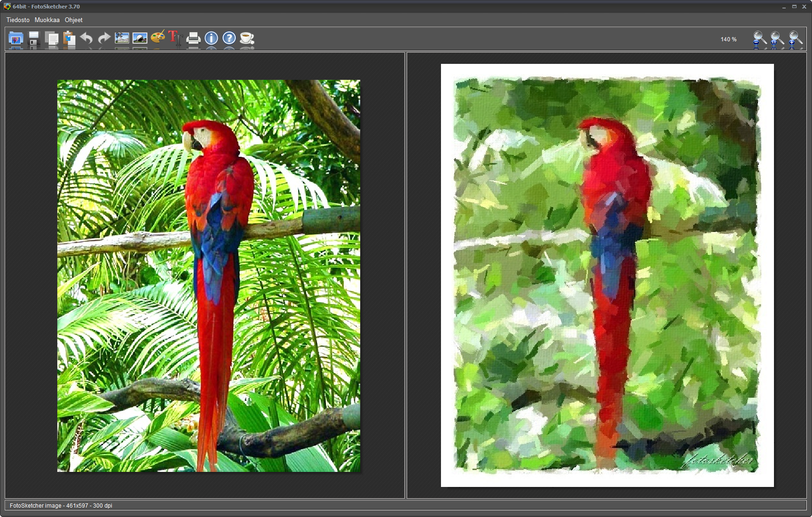Viewport: 812px width, 517px height.
Task: Select the crop image scissors tool
Action: pos(122,39)
